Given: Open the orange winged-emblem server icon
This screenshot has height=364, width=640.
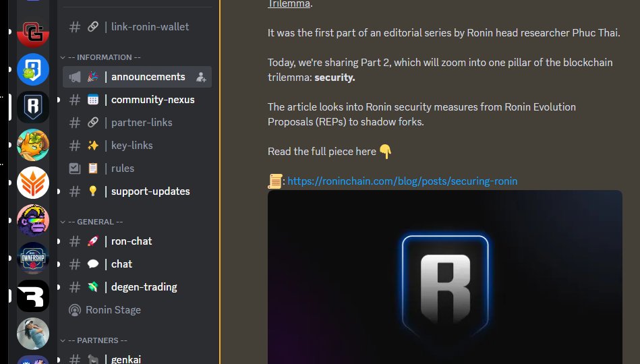Looking at the screenshot, I should [33, 183].
